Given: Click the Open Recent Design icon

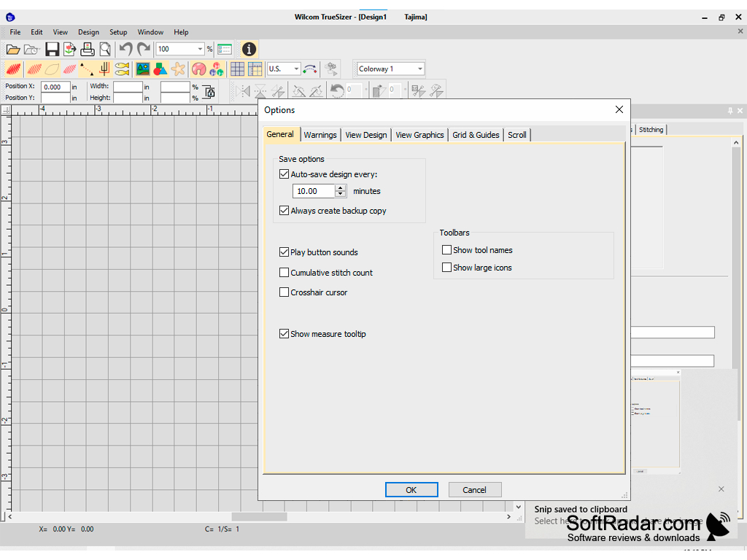Looking at the screenshot, I should click(31, 49).
